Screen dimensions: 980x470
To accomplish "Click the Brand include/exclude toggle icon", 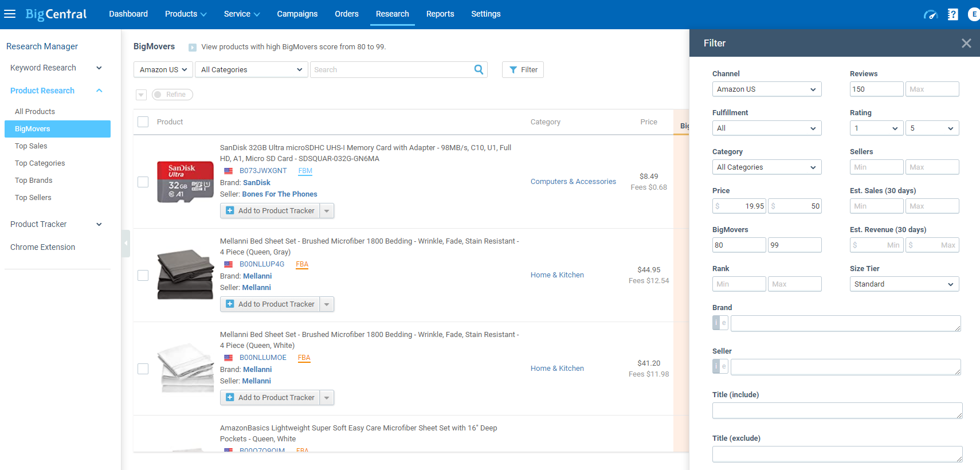I will [720, 323].
